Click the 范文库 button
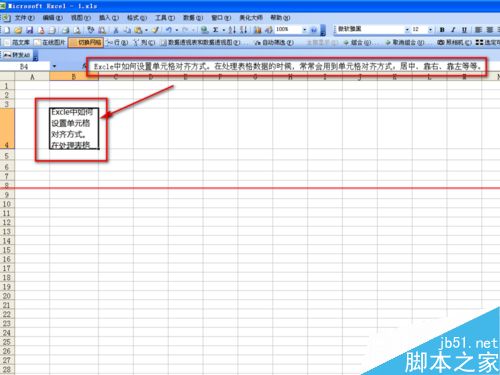The image size is (500, 375). coord(17,43)
